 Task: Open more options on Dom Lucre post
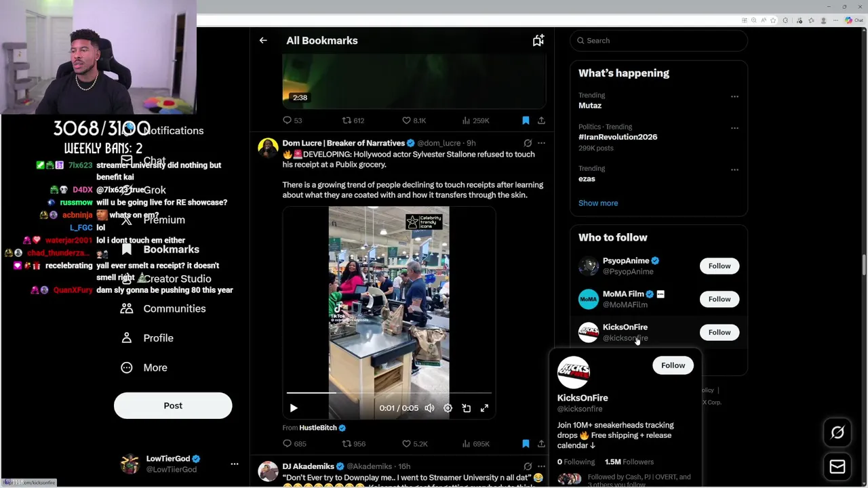pos(541,143)
